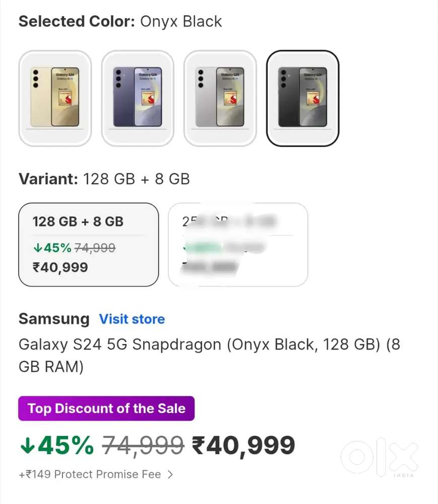Select the blurred second storage variant card
Image resolution: width=438 pixels, height=504 pixels.
click(x=237, y=244)
